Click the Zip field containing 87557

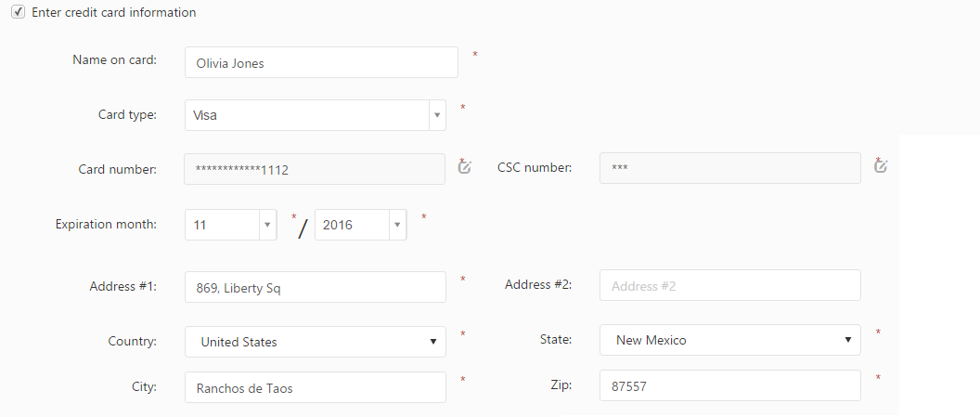tap(730, 386)
